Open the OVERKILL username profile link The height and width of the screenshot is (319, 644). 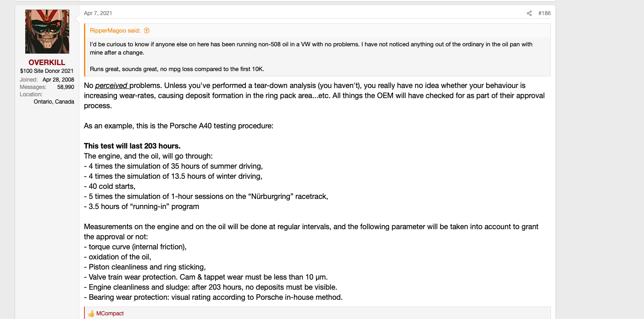pyautogui.click(x=47, y=62)
